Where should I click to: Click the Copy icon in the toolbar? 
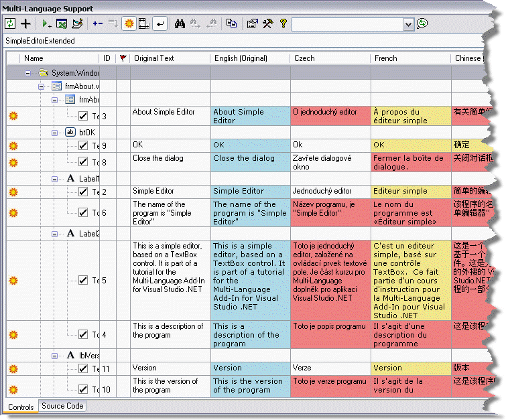231,24
